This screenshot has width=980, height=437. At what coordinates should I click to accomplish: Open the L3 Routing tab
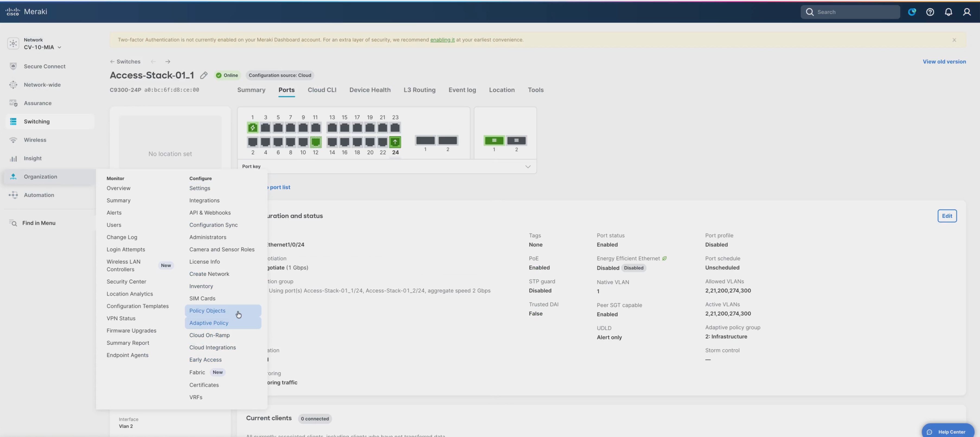[x=419, y=90]
